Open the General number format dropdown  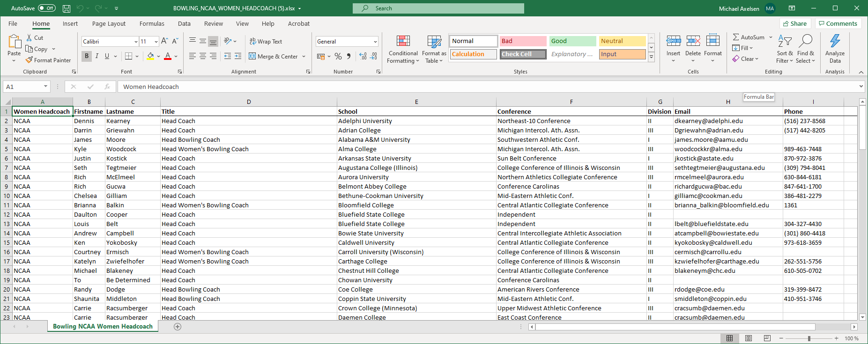(x=375, y=42)
